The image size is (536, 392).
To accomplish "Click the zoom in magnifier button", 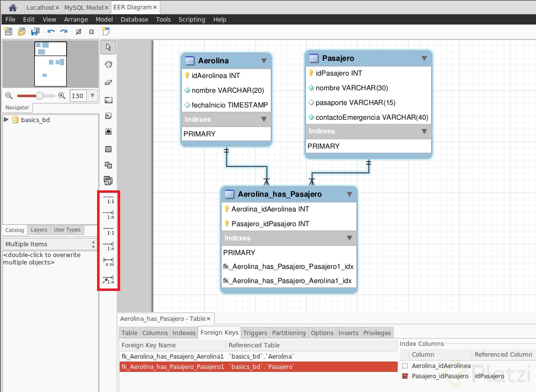I will 62,95.
